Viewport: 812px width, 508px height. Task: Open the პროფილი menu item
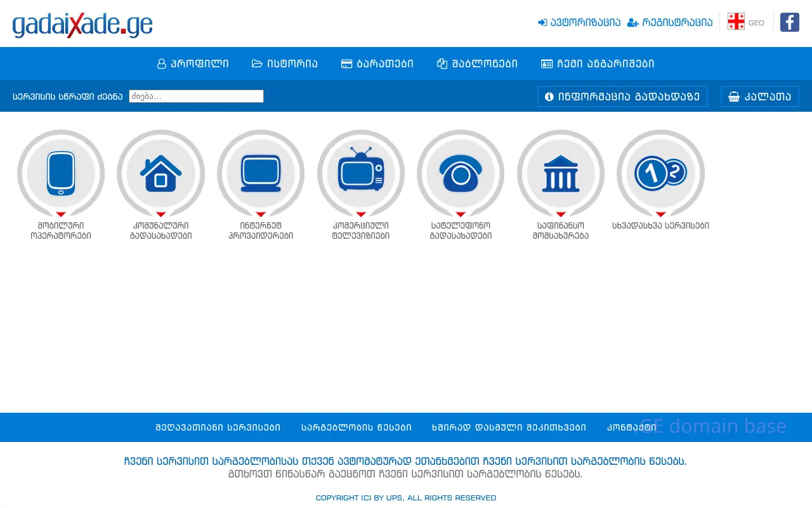(193, 63)
